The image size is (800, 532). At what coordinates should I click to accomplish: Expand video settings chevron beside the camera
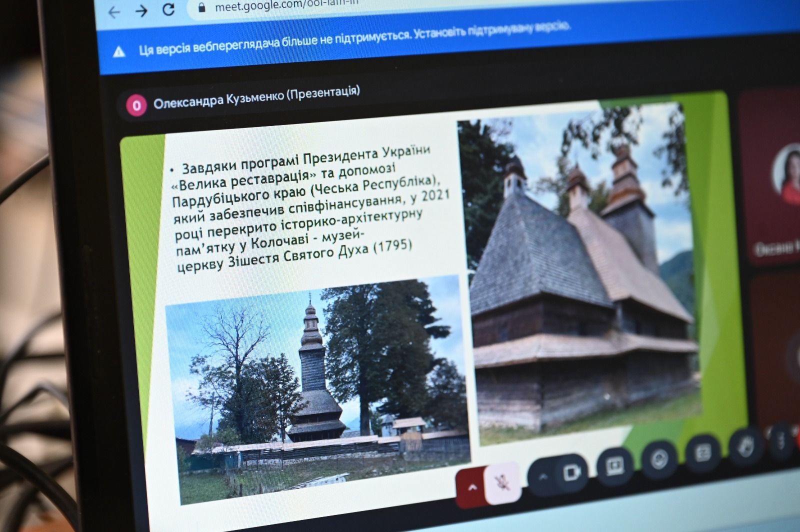pyautogui.click(x=543, y=476)
